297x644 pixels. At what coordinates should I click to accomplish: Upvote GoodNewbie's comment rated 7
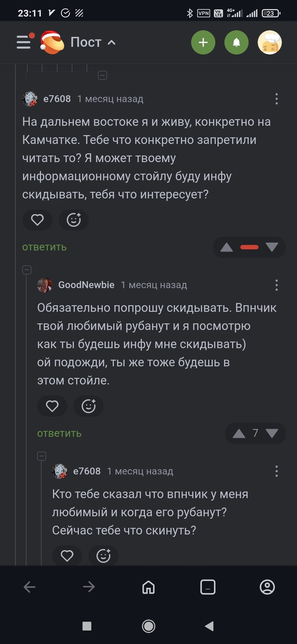(x=239, y=433)
